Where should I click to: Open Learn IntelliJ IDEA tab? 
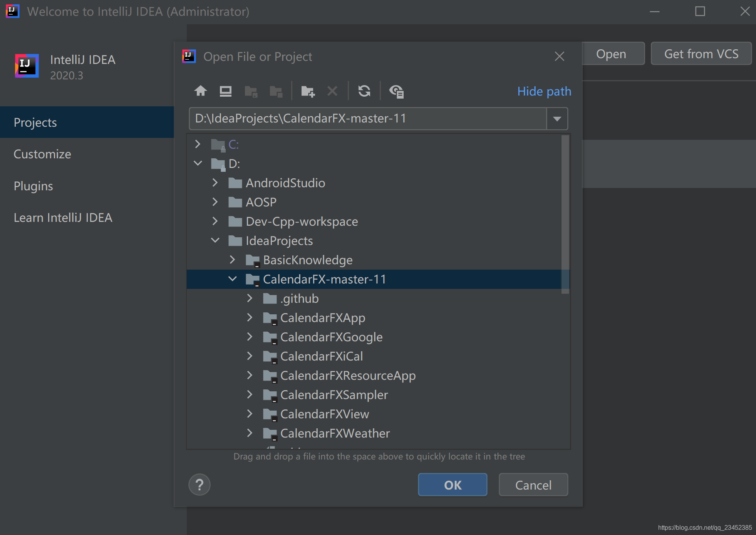tap(87, 218)
